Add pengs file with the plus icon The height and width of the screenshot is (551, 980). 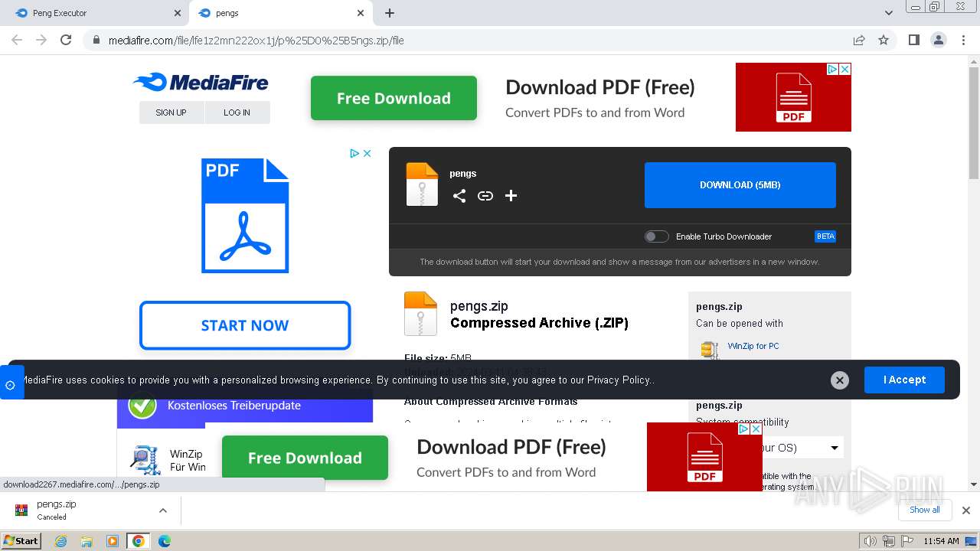coord(511,196)
